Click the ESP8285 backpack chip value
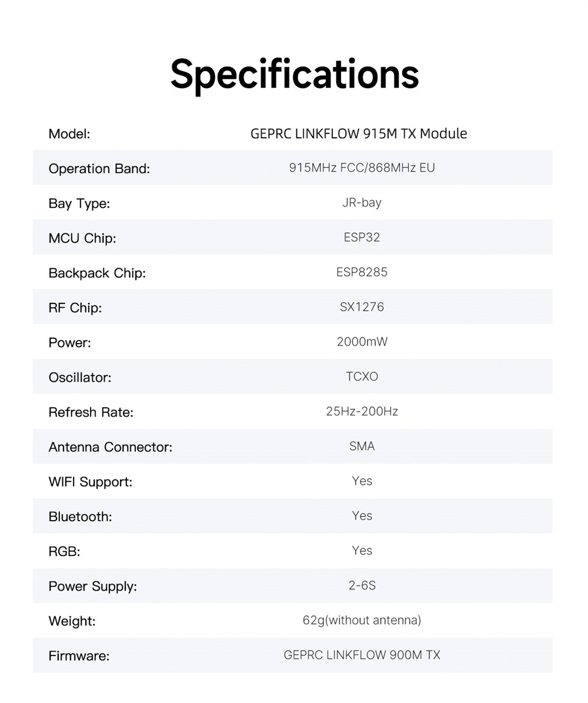This screenshot has height=703, width=588. [362, 272]
